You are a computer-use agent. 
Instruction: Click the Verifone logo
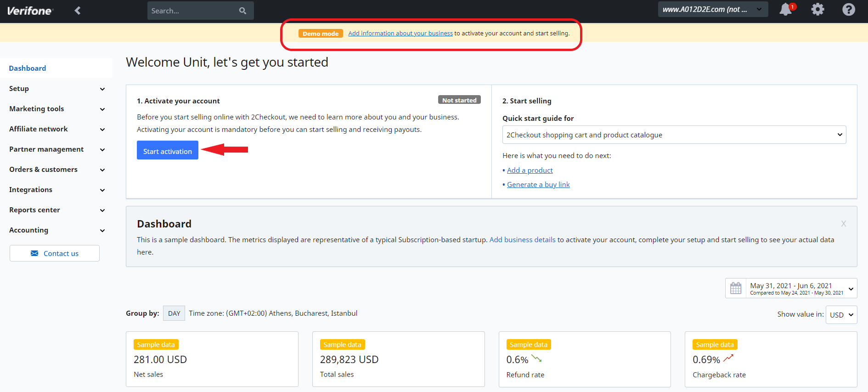tap(30, 11)
